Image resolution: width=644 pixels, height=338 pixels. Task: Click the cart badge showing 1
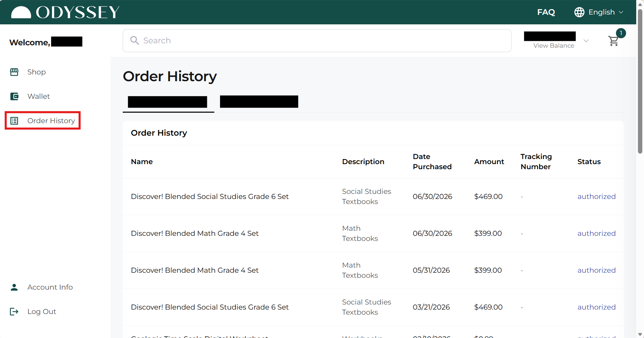point(621,33)
